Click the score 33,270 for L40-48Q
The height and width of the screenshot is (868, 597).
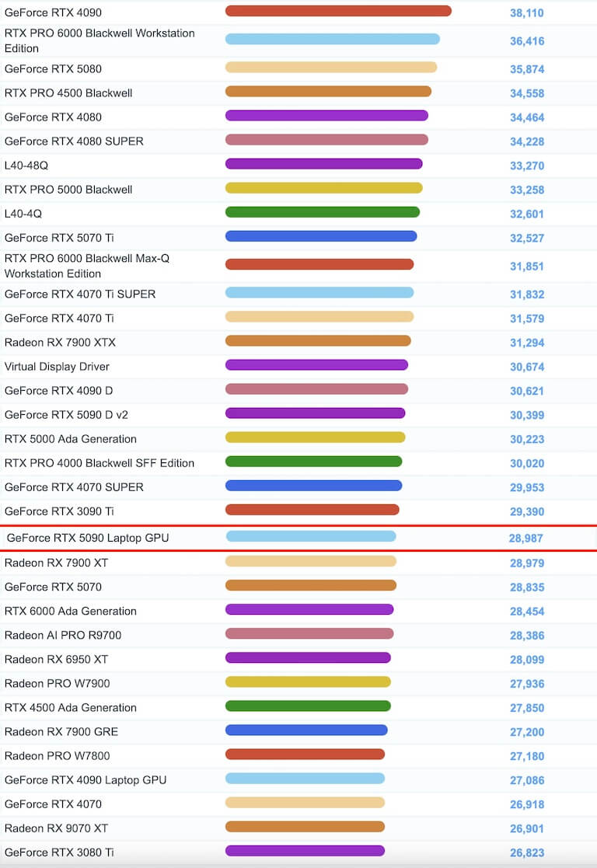point(527,166)
